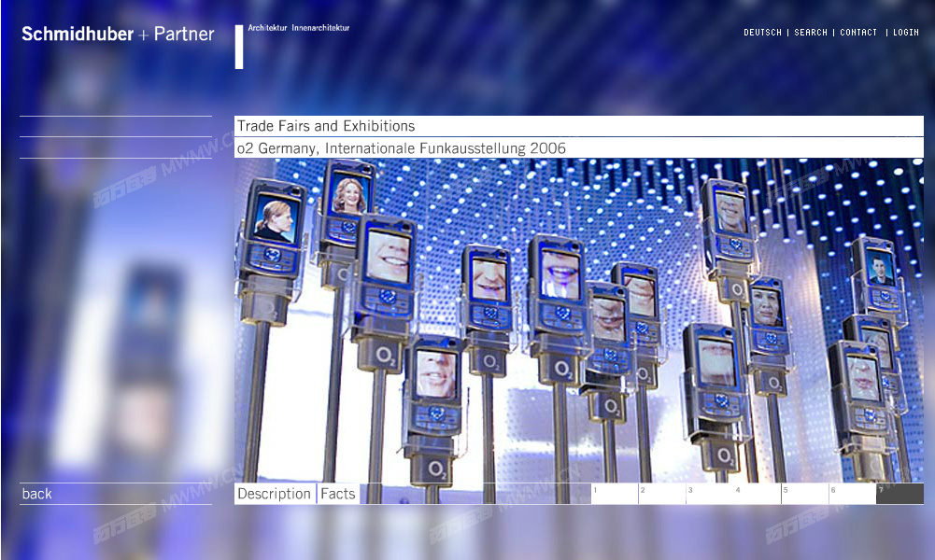The width and height of the screenshot is (935, 560).
Task: Go back using the back link
Action: tap(37, 494)
